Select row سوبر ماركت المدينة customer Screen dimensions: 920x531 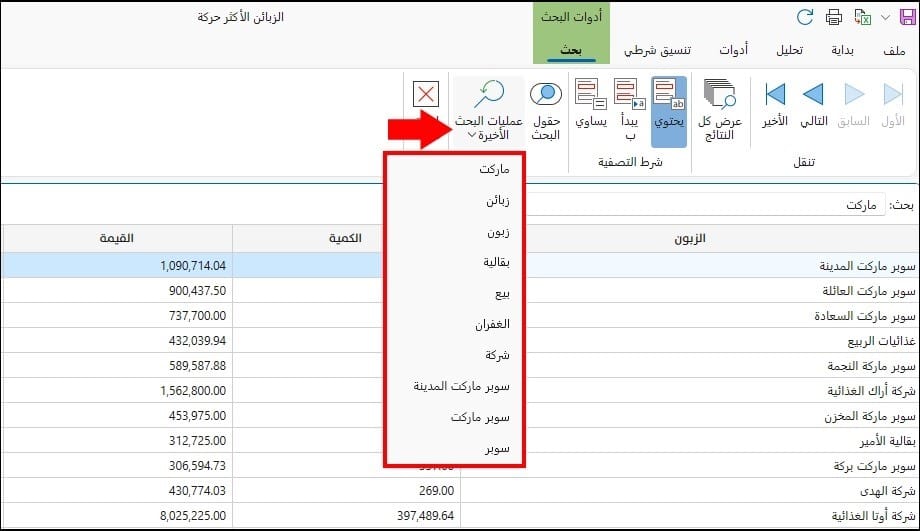click(867, 266)
